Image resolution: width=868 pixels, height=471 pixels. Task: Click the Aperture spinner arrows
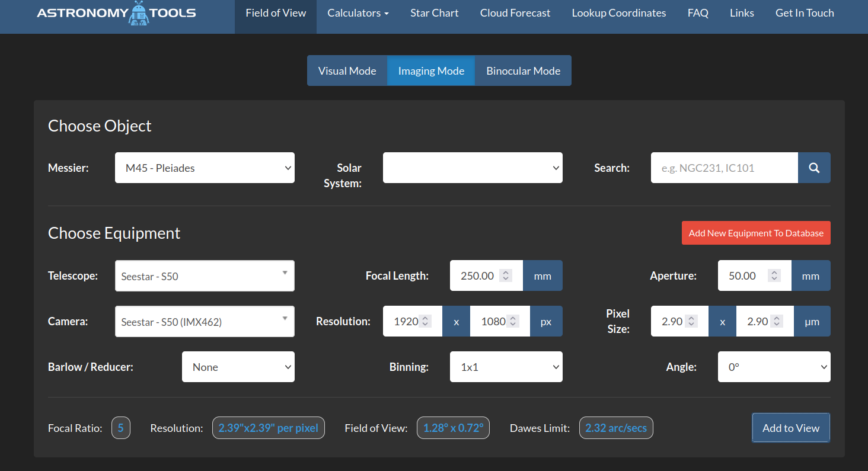pyautogui.click(x=773, y=275)
